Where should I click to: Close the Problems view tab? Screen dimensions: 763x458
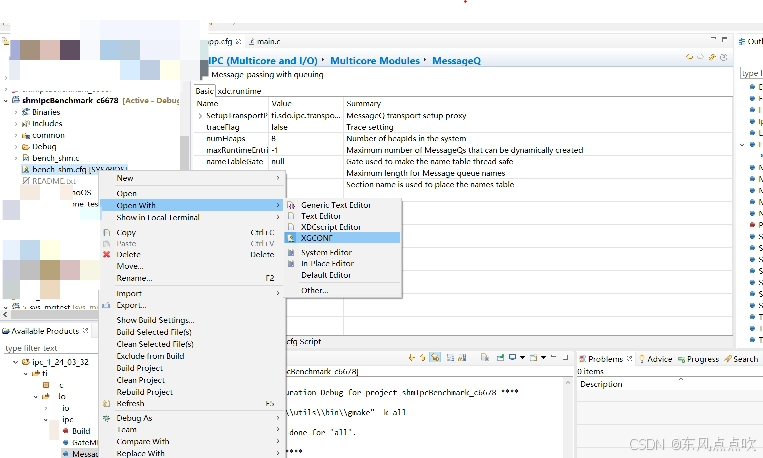click(629, 358)
